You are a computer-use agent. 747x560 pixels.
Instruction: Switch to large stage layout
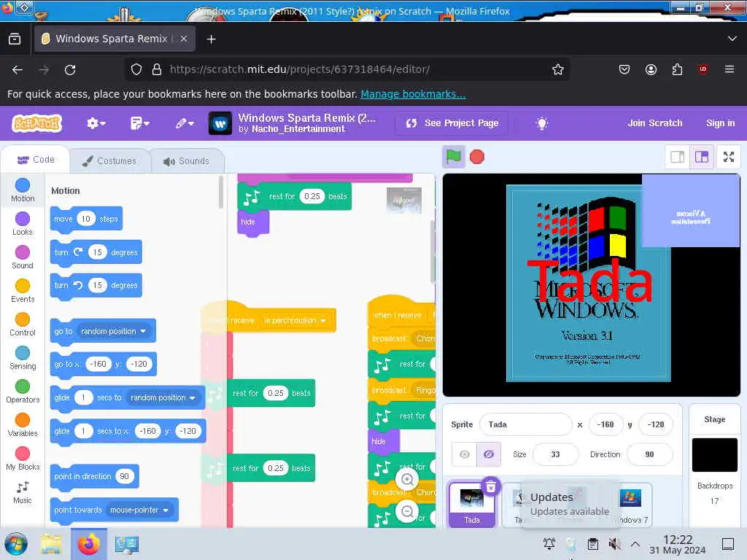(x=702, y=157)
